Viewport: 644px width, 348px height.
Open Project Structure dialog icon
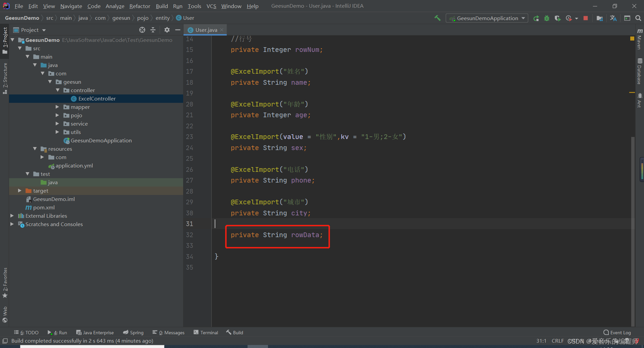(600, 18)
